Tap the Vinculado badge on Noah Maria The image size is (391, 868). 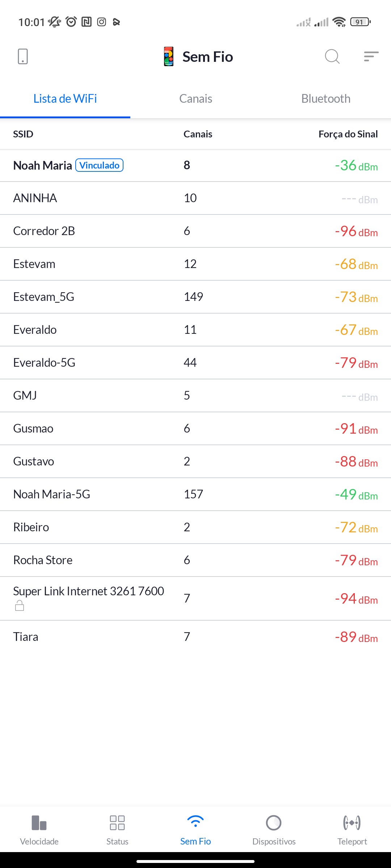[100, 165]
